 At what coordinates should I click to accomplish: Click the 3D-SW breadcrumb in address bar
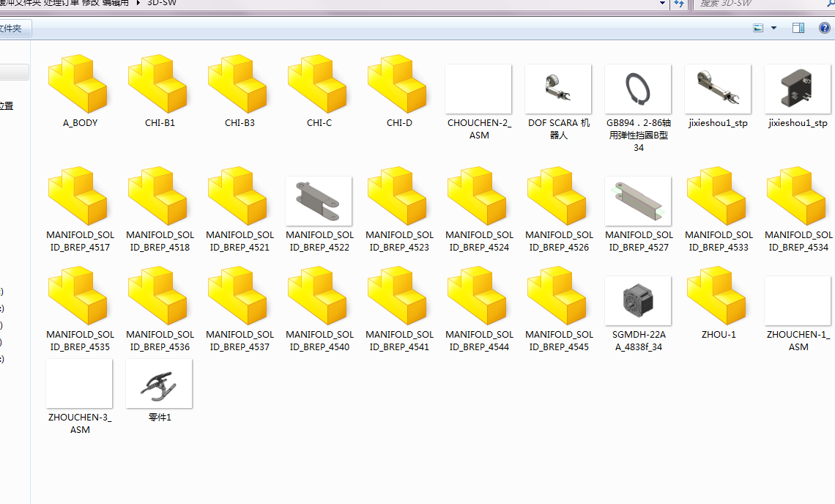pos(162,3)
